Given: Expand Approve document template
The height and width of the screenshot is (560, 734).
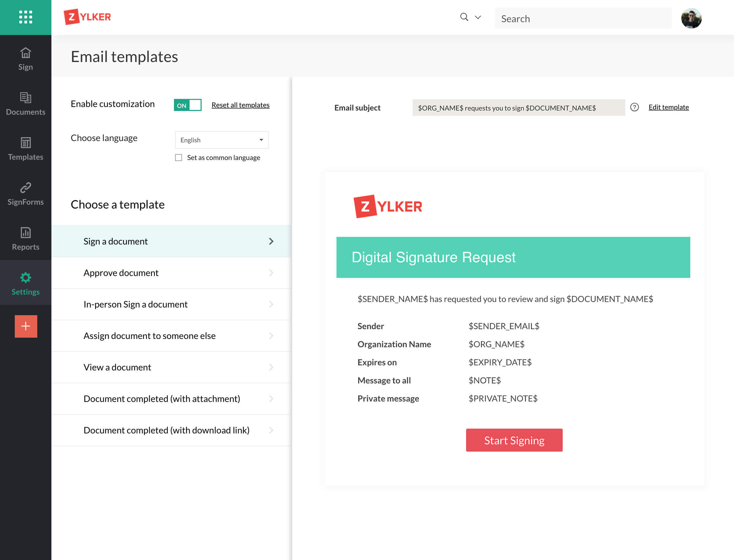Looking at the screenshot, I should tap(271, 272).
